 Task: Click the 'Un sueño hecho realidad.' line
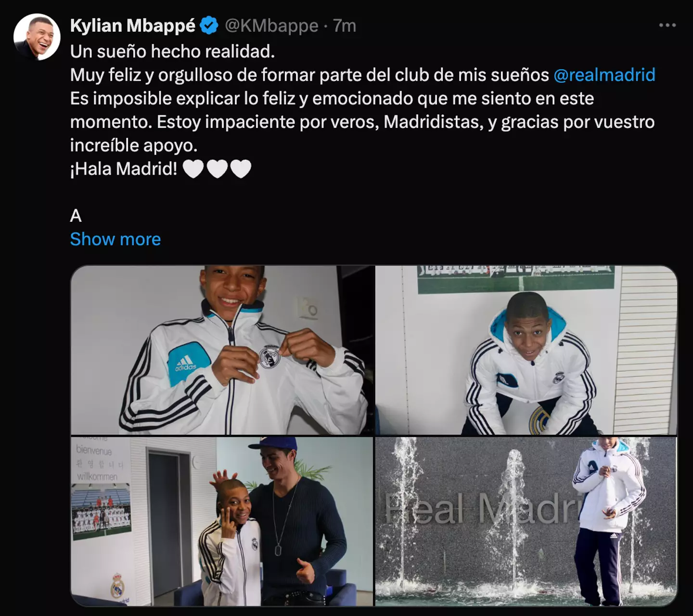click(172, 51)
